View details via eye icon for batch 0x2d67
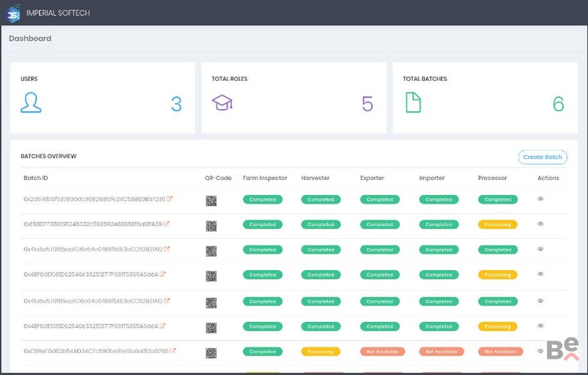Screen dimensions: 588x375 tap(540, 199)
